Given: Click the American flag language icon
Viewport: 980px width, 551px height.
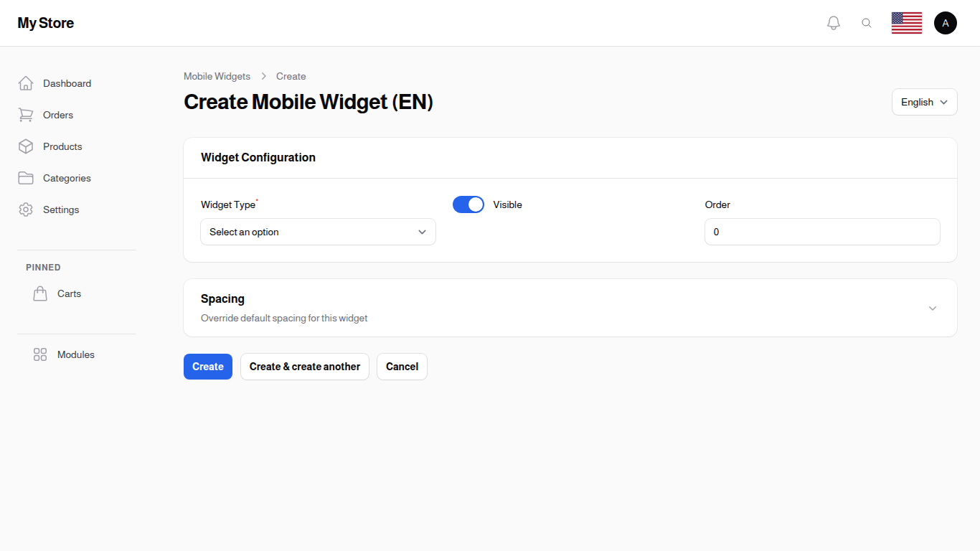Looking at the screenshot, I should (x=906, y=22).
